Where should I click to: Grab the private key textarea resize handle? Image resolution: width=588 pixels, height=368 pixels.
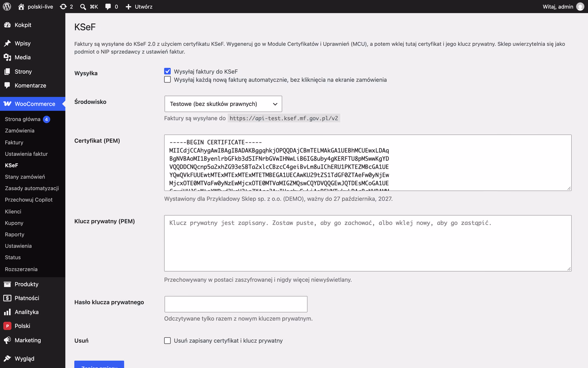pos(569,269)
